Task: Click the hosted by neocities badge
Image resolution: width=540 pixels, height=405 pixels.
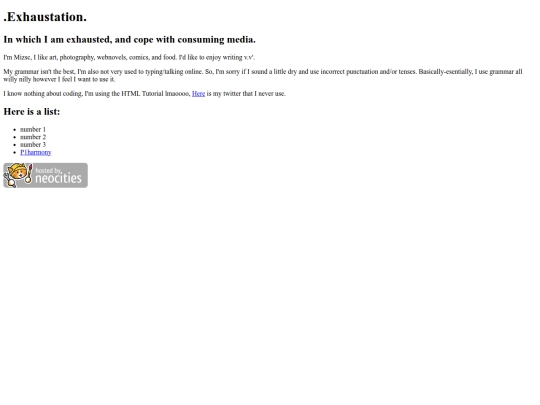Action: (x=45, y=175)
